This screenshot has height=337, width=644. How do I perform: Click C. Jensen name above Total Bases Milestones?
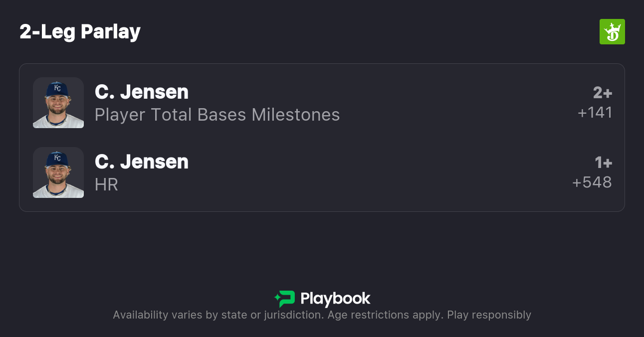[x=142, y=92]
